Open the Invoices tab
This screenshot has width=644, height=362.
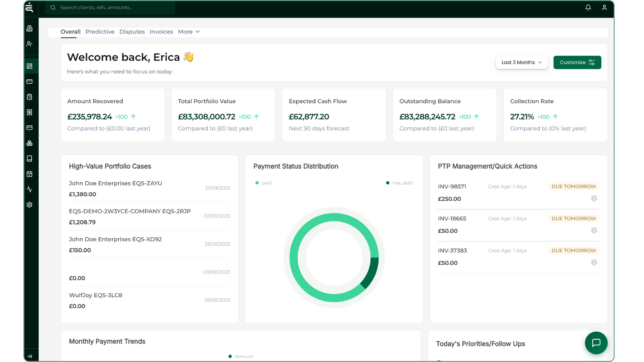[161, 31]
